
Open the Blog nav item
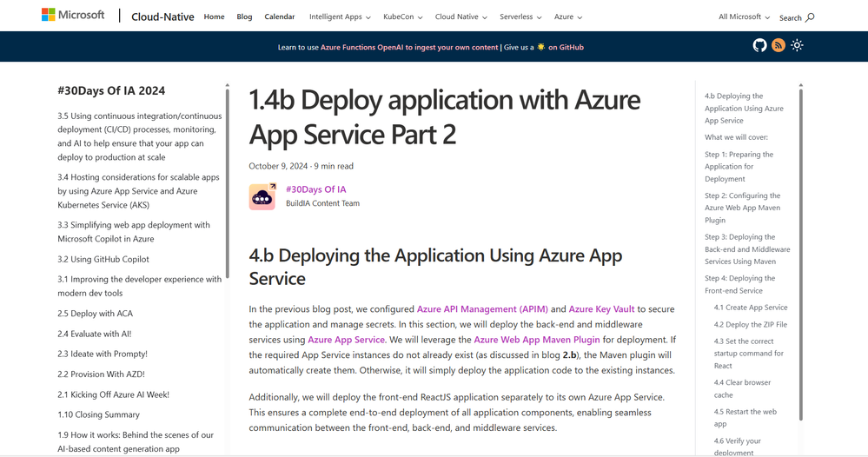pyautogui.click(x=244, y=17)
